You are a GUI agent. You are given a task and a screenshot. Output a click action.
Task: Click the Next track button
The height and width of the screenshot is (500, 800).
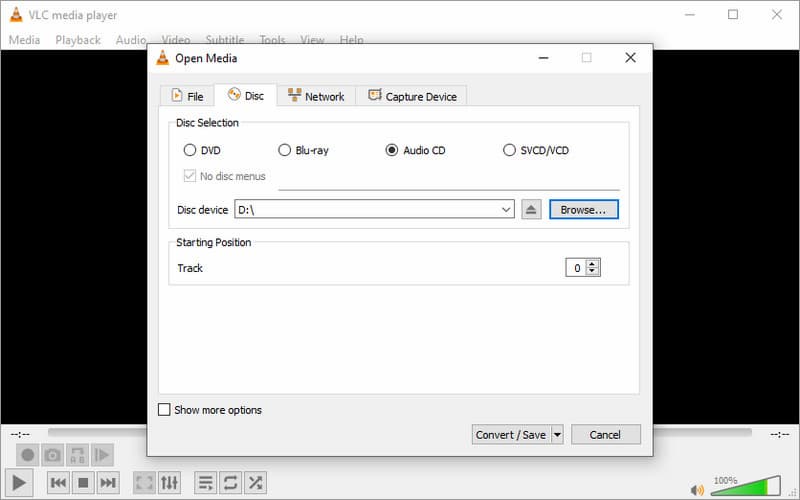(x=108, y=482)
